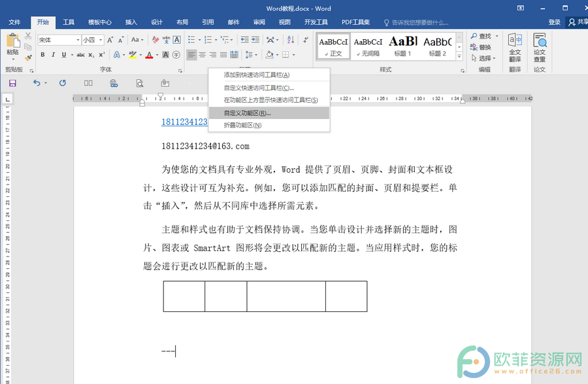This screenshot has width=588, height=384.
Task: Toggle subscript formatting
Action: click(x=91, y=55)
